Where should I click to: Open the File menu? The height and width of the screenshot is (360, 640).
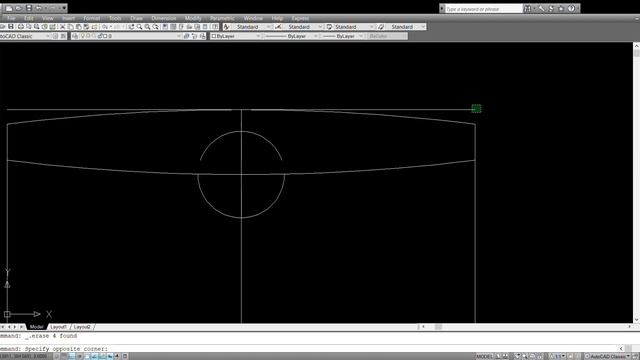point(11,18)
